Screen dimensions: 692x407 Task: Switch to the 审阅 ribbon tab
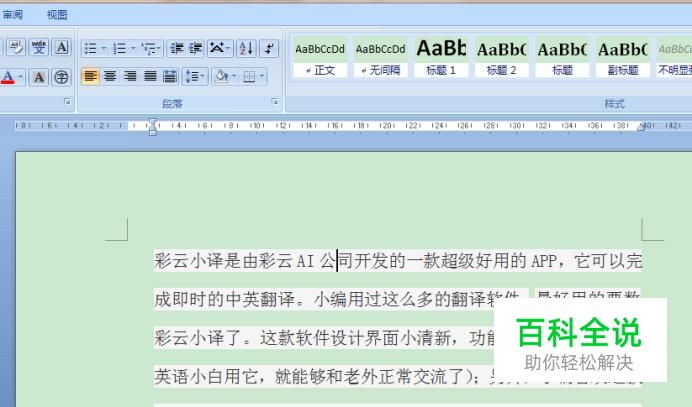coord(13,15)
